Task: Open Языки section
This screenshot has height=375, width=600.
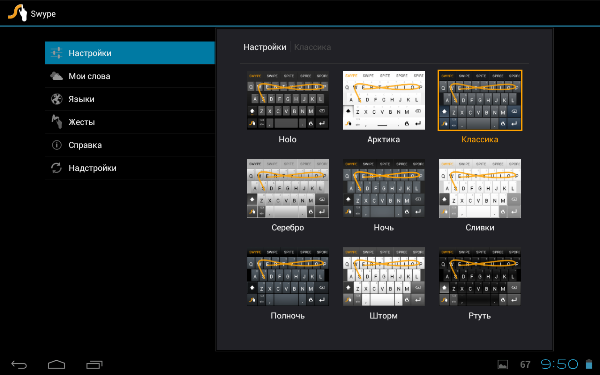Action: coord(130,99)
